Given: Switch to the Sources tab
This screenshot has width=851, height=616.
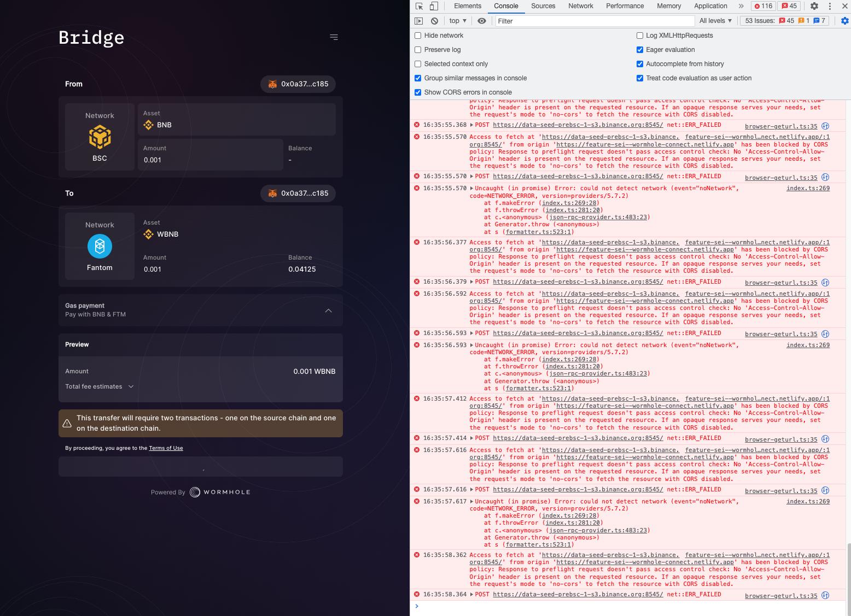Looking at the screenshot, I should click(x=543, y=6).
